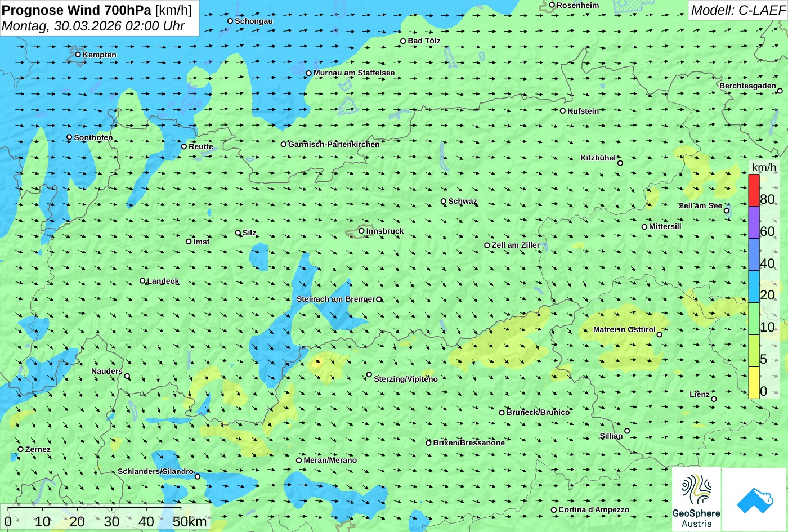Select the Sillian city marker
Viewport: 788px width, 532px height.
[x=627, y=431]
